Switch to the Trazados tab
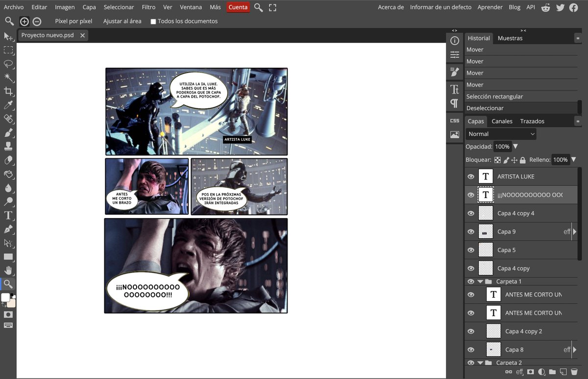The height and width of the screenshot is (379, 588). (x=532, y=121)
